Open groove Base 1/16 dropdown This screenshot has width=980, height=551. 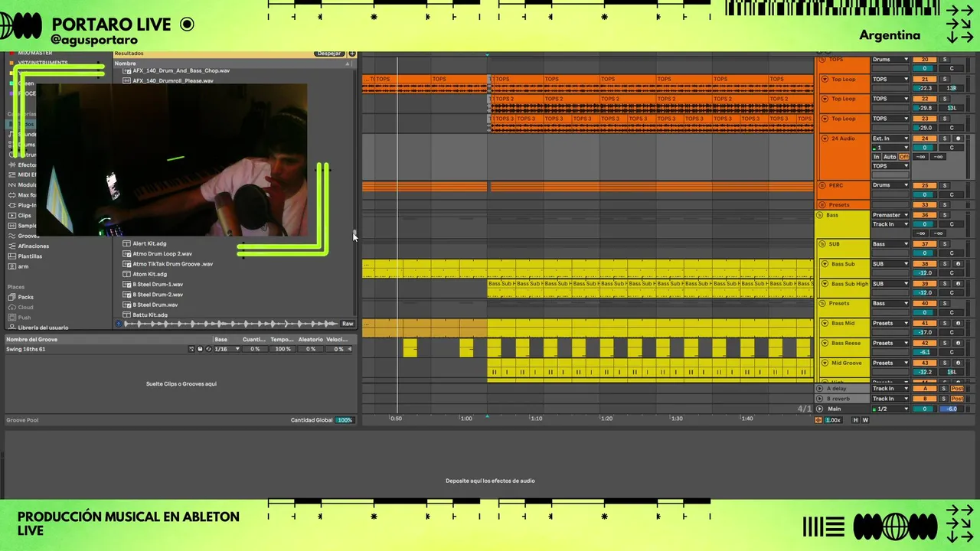227,349
